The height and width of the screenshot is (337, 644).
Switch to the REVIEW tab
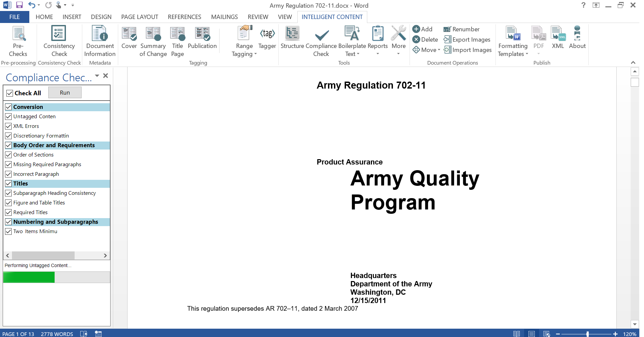tap(258, 17)
